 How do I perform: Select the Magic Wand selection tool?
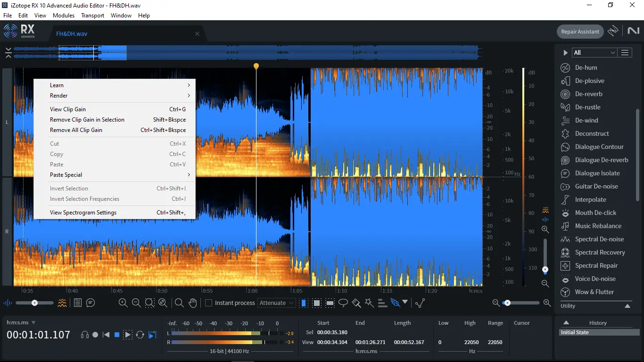[x=369, y=303]
